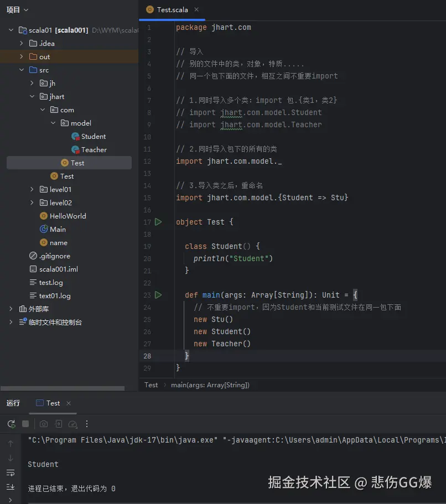Collapse the scala01 project root node
This screenshot has width=446, height=504.
coord(11,30)
